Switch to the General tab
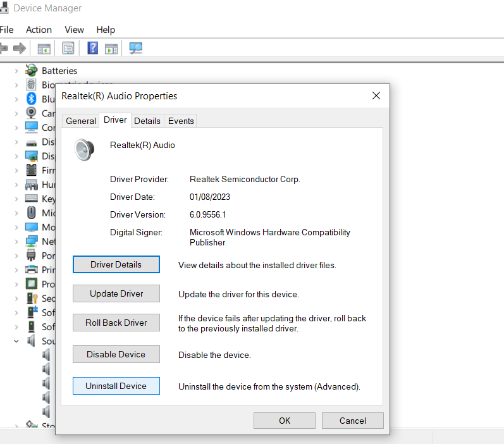This screenshot has height=444, width=504. (81, 121)
